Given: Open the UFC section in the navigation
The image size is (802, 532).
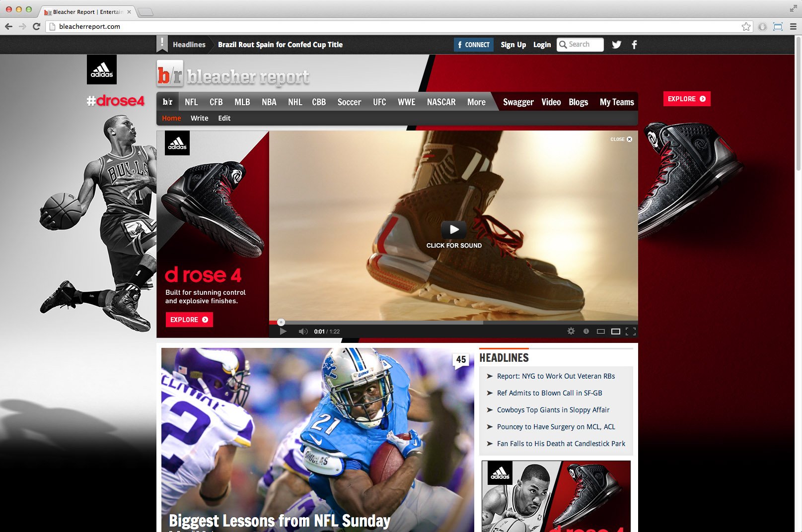Looking at the screenshot, I should click(x=379, y=102).
